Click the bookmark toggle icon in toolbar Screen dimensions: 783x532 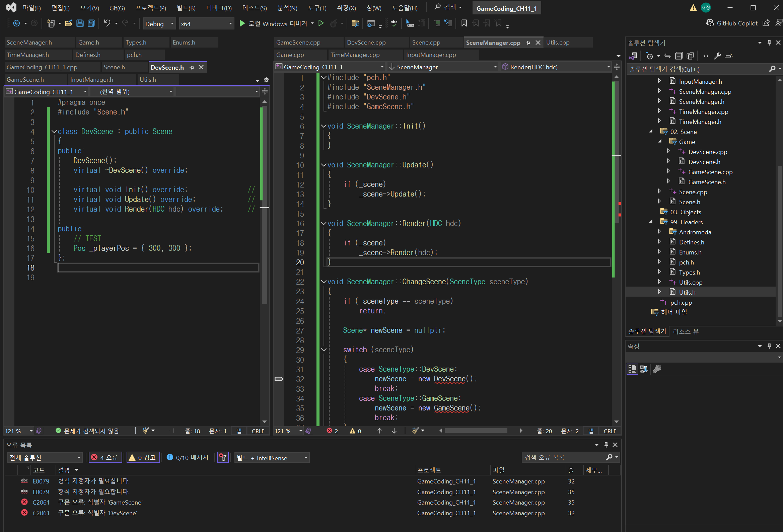tap(464, 23)
